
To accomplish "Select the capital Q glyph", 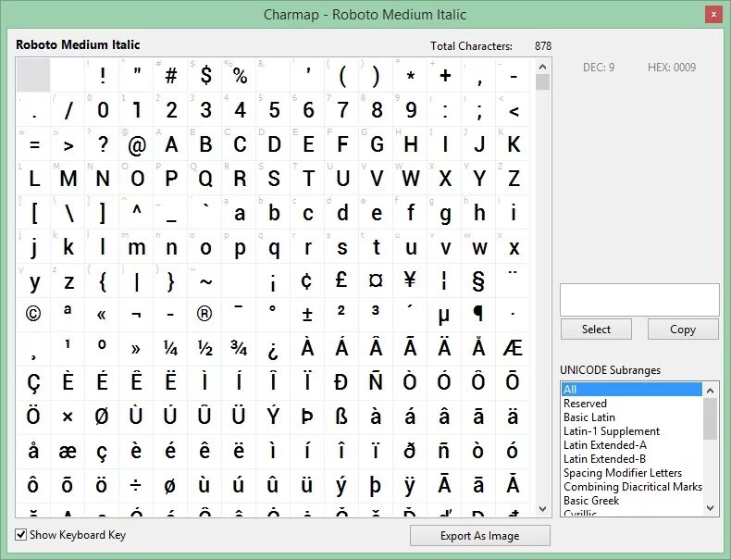I will (x=205, y=178).
